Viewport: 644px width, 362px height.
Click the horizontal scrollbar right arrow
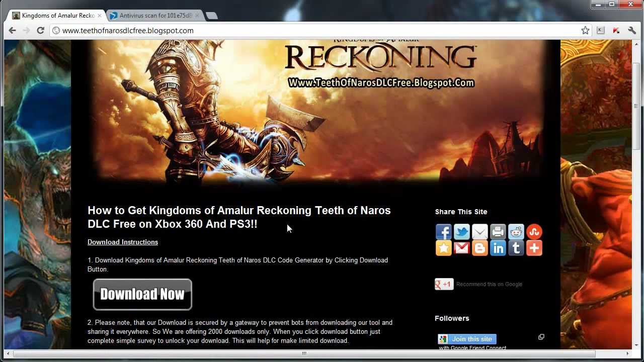[x=627, y=353]
